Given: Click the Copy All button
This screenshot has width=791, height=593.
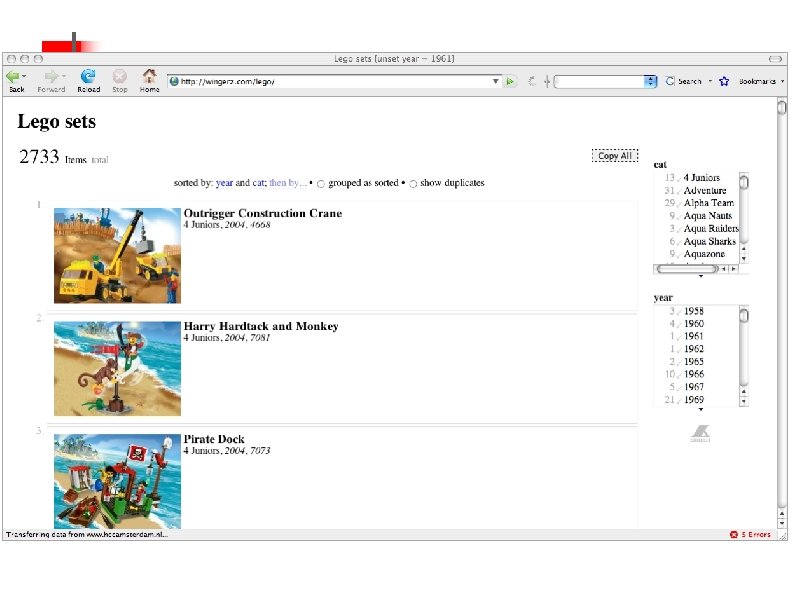Looking at the screenshot, I should 615,156.
